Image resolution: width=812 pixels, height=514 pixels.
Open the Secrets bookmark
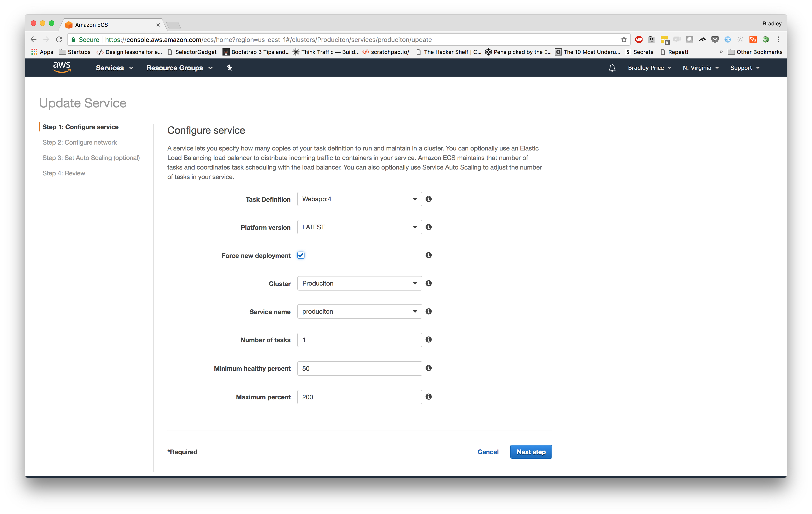[x=639, y=52]
